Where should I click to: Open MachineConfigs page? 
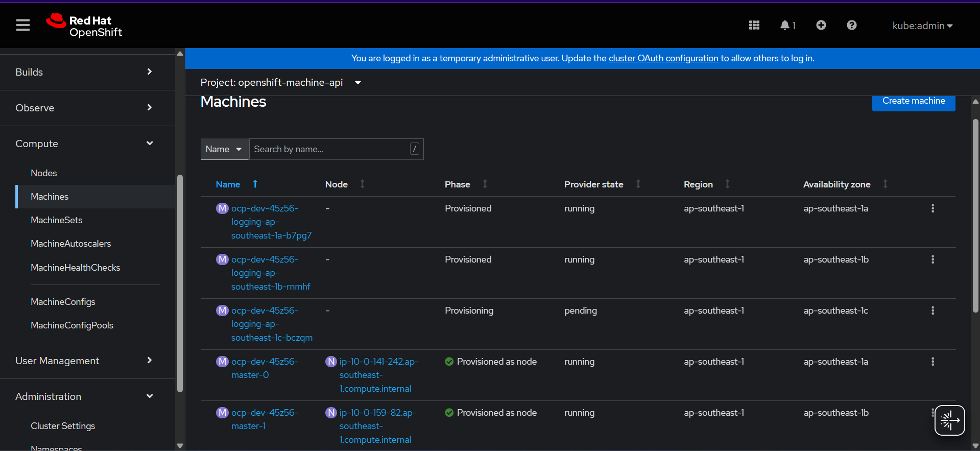(63, 302)
